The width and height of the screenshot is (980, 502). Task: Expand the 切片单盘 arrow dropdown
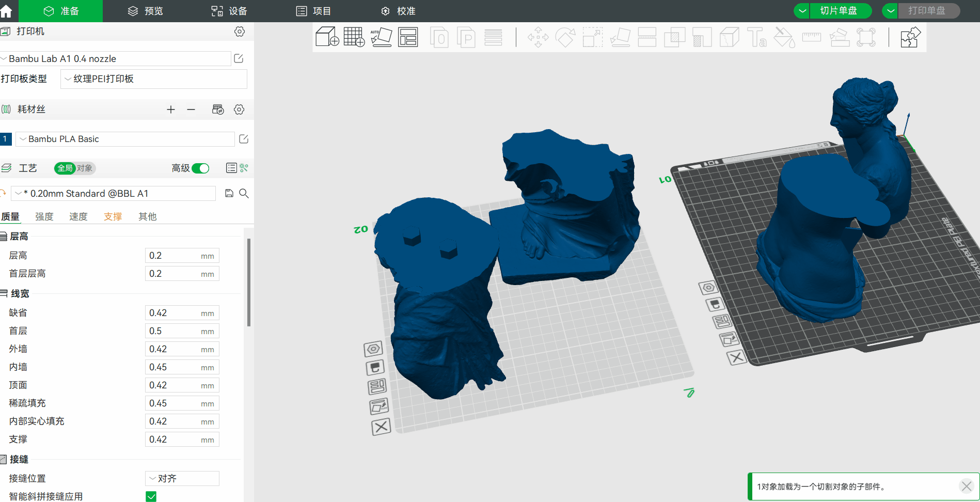click(802, 10)
